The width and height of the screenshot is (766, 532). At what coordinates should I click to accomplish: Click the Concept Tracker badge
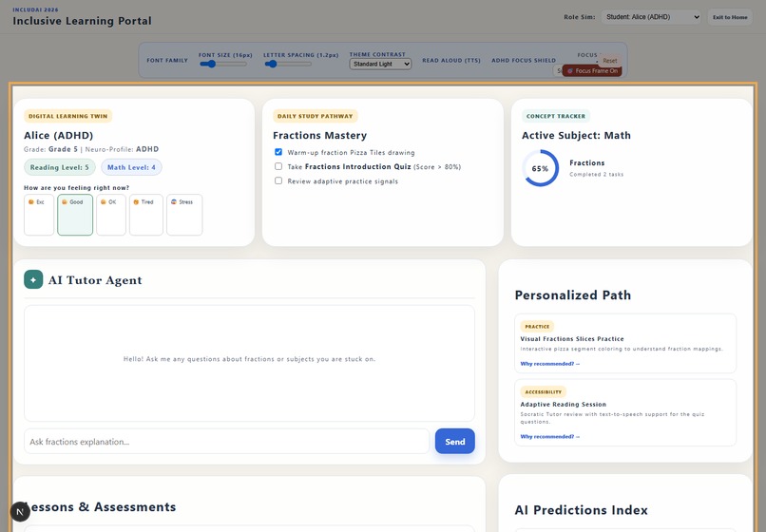pos(555,116)
